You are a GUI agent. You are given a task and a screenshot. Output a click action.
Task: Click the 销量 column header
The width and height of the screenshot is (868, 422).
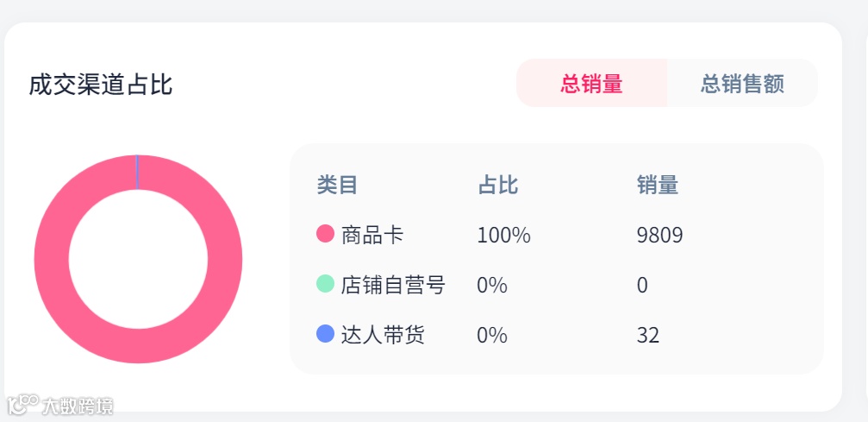tap(657, 185)
